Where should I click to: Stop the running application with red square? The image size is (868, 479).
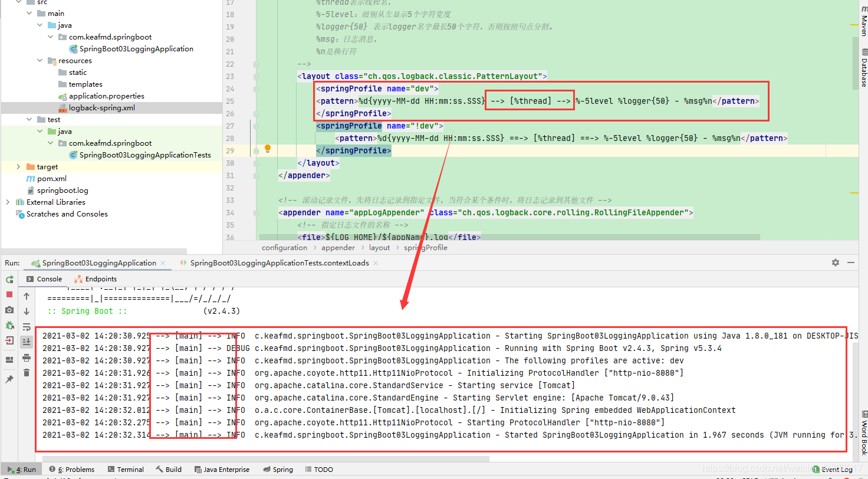coord(9,294)
